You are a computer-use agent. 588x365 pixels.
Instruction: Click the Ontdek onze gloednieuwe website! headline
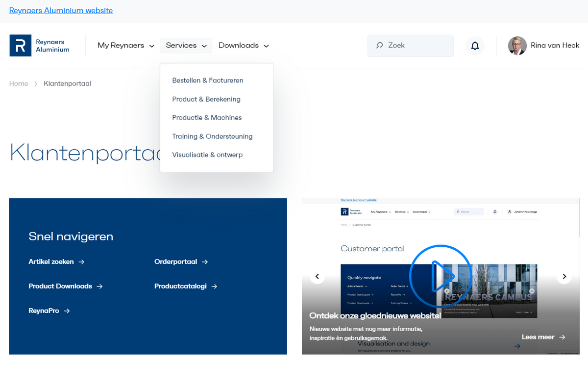[375, 315]
